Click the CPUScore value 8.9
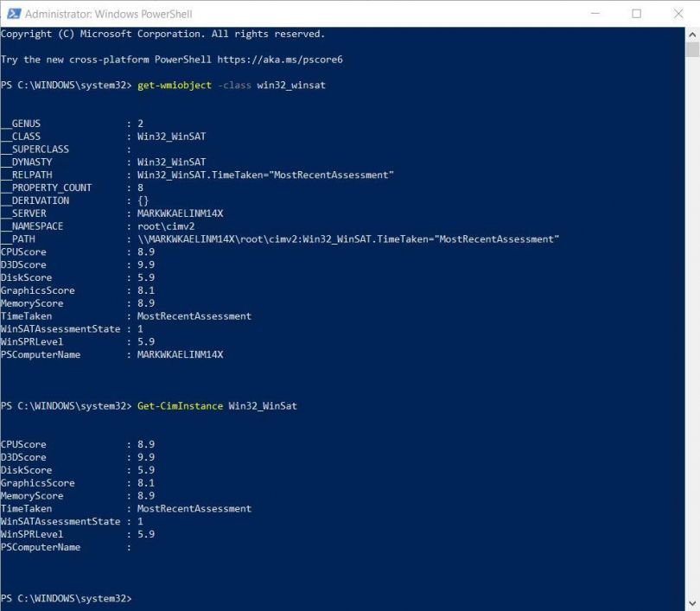The height and width of the screenshot is (611, 700). pyautogui.click(x=146, y=251)
